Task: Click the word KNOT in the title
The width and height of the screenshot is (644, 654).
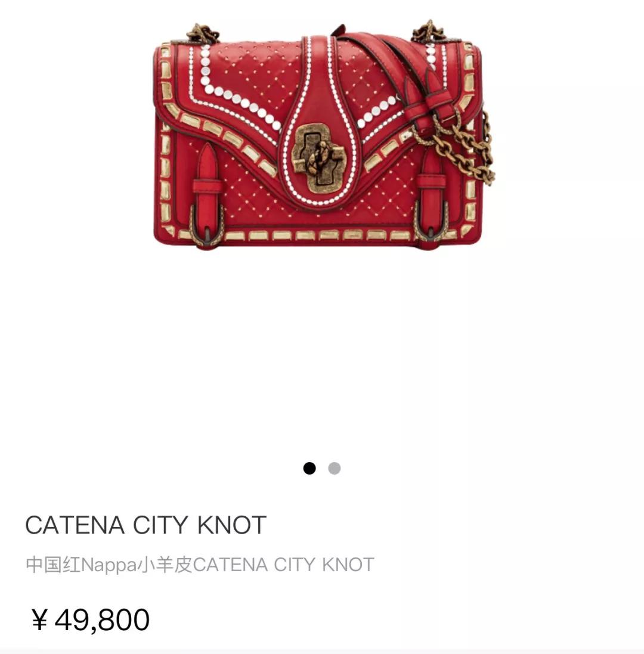Action: [231, 525]
